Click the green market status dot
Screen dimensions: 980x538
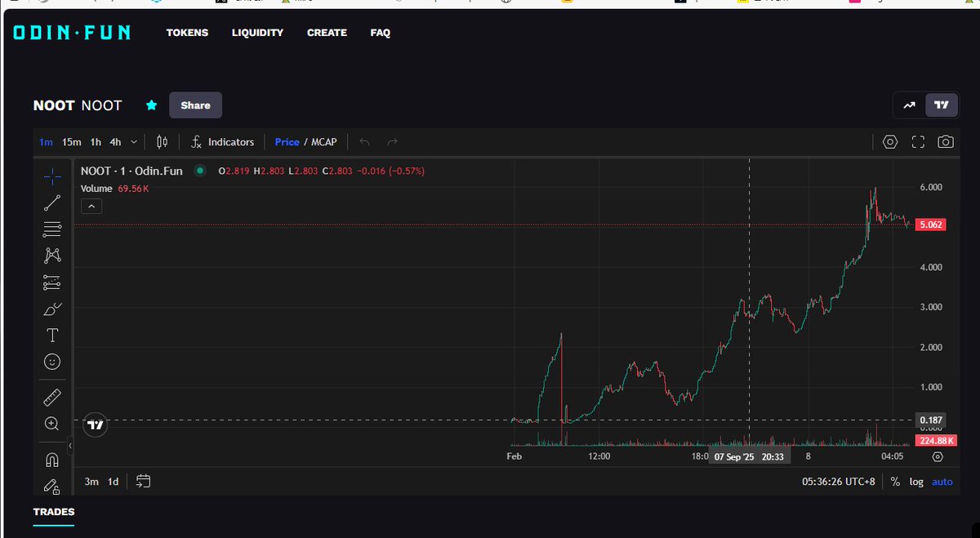(x=199, y=171)
